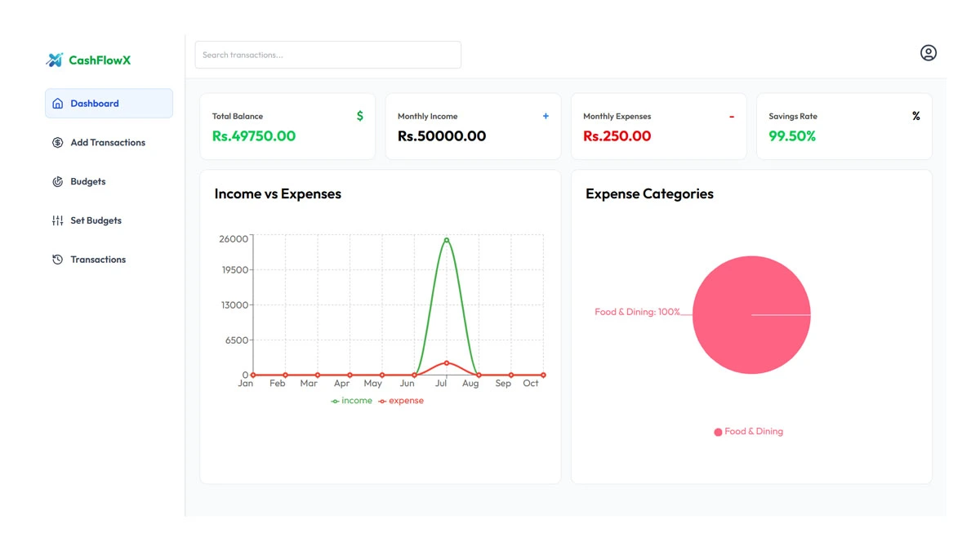The height and width of the screenshot is (551, 980).
Task: Click the Rs.49750.00 total balance value
Action: [254, 136]
